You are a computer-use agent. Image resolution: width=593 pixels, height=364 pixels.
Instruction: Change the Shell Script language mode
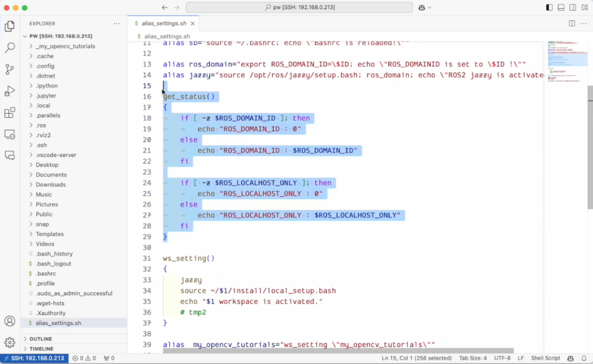pyautogui.click(x=545, y=358)
